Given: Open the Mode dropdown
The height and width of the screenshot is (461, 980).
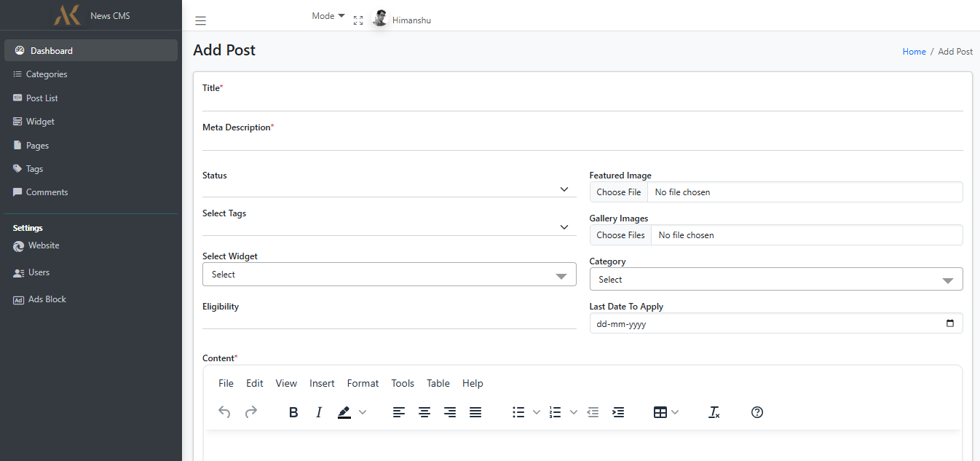Looking at the screenshot, I should (328, 16).
